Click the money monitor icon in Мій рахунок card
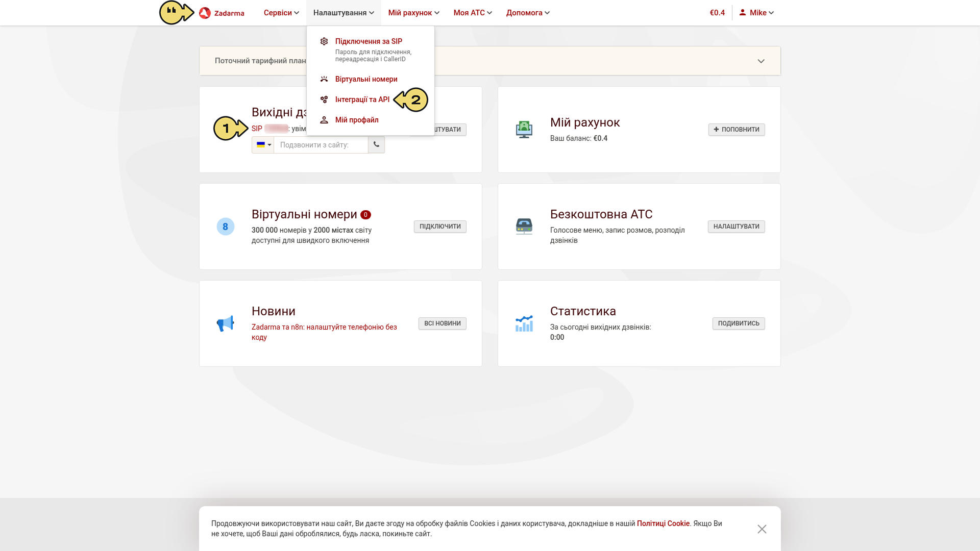 [524, 130]
